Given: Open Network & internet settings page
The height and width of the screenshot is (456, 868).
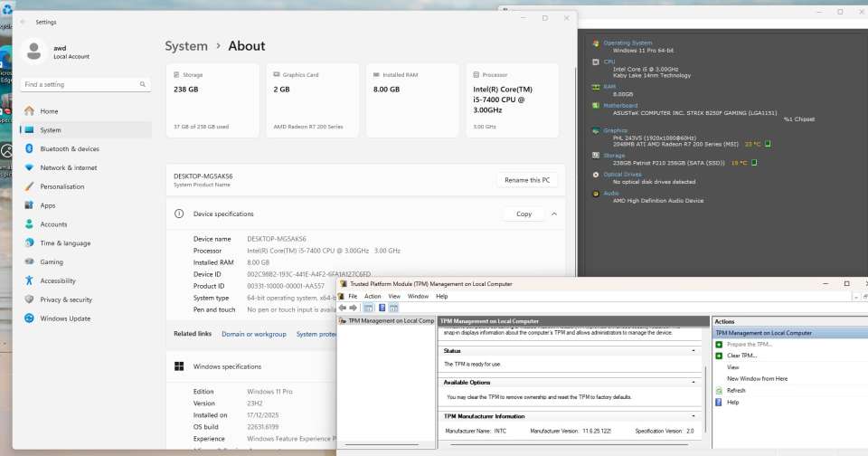Looking at the screenshot, I should [x=68, y=167].
